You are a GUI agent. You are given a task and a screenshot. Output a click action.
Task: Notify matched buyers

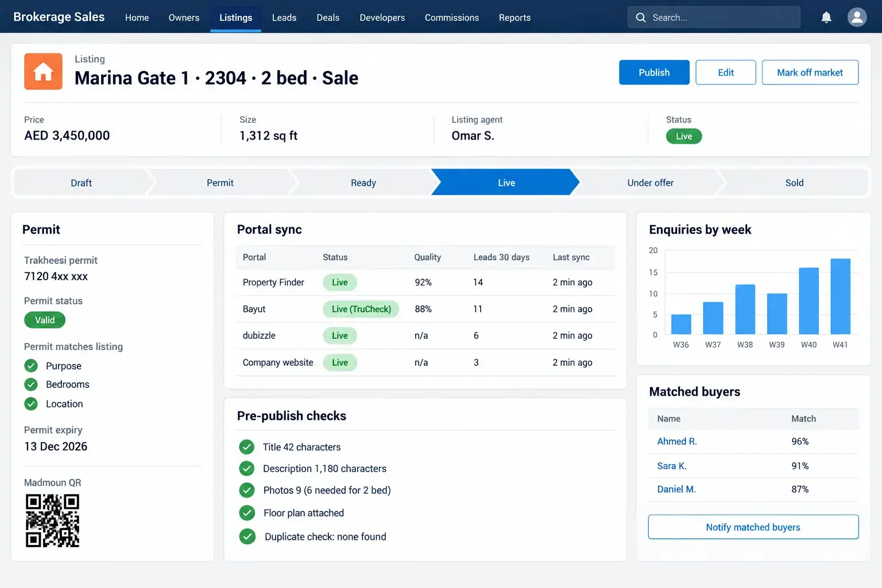[x=753, y=527]
